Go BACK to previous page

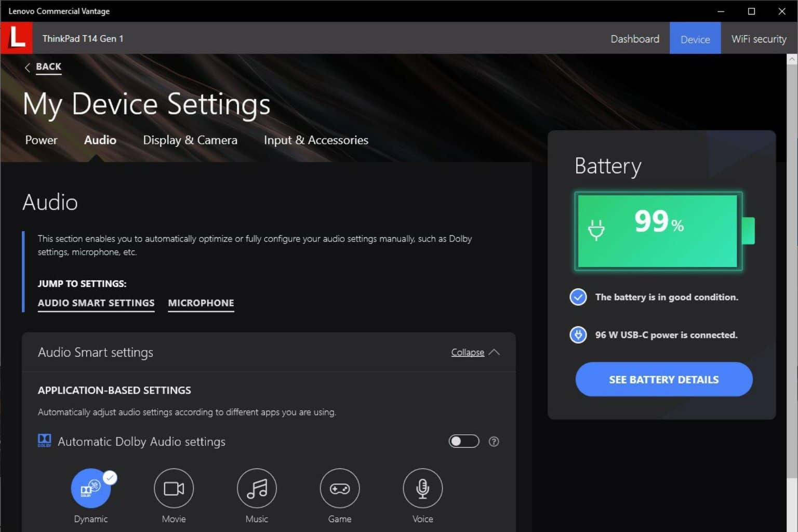click(x=49, y=66)
